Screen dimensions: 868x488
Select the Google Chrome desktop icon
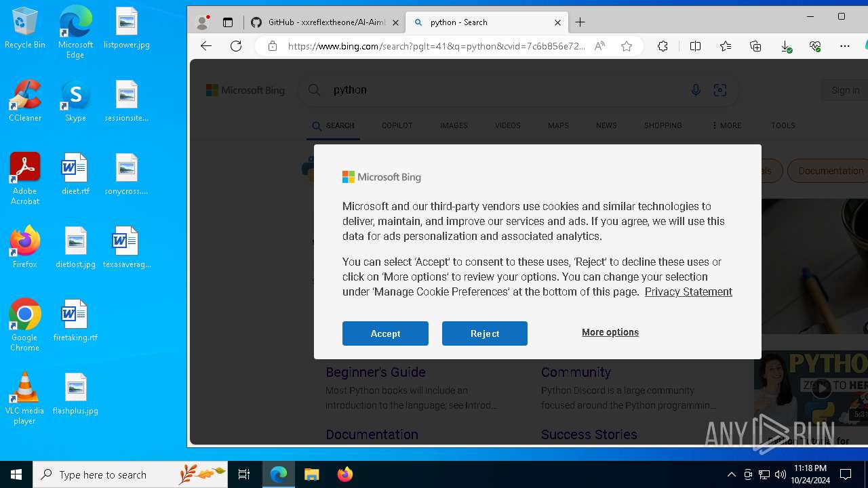tap(25, 325)
